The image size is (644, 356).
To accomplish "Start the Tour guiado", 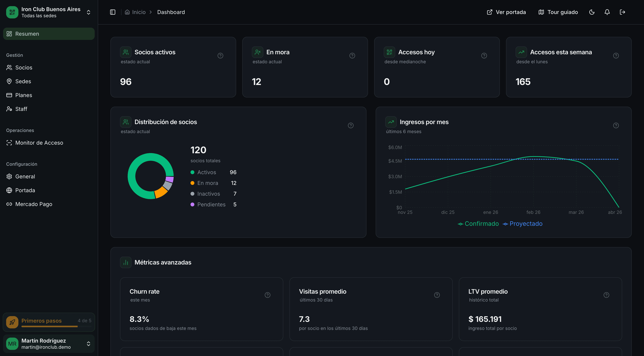I will [x=558, y=12].
